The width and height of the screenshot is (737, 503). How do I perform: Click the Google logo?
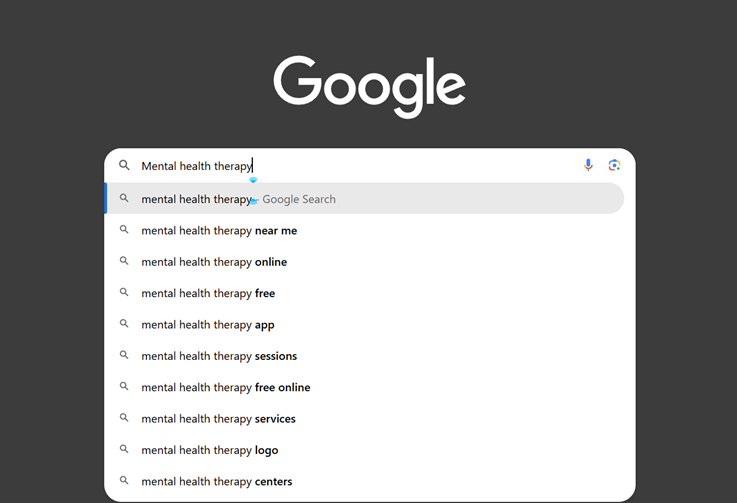click(369, 87)
